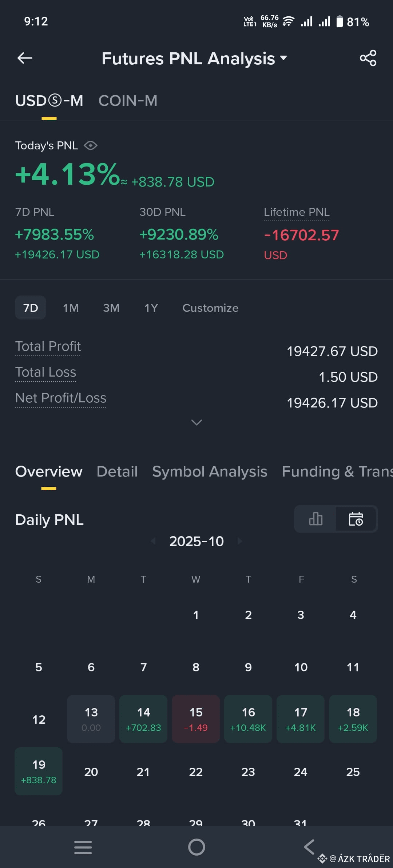Tap the Lifetime PNL label

click(297, 212)
